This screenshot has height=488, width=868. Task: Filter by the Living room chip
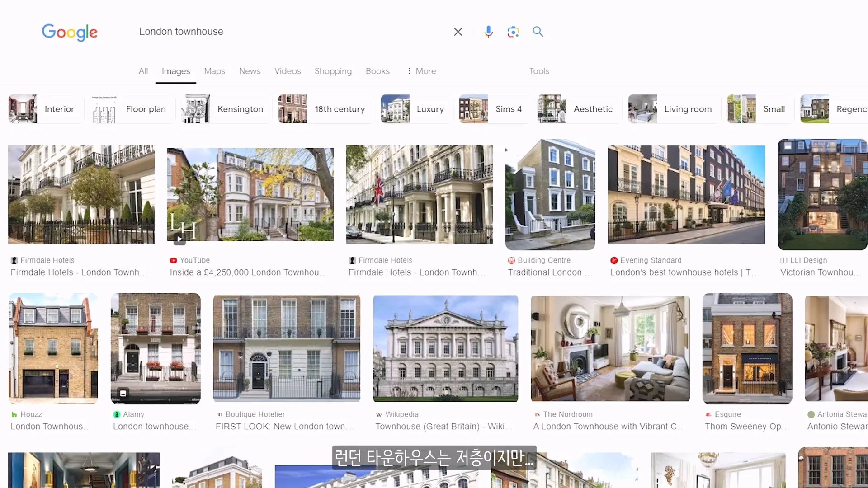(675, 109)
